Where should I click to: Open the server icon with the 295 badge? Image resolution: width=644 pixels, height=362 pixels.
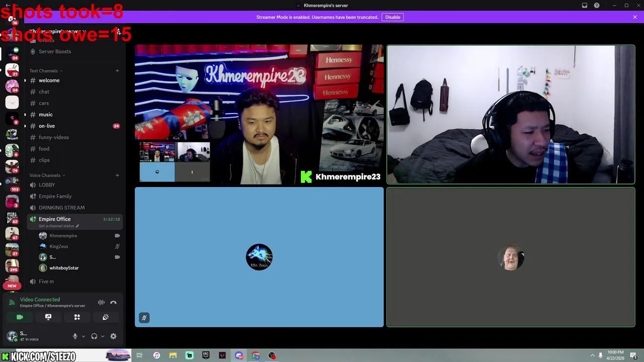coord(12,266)
